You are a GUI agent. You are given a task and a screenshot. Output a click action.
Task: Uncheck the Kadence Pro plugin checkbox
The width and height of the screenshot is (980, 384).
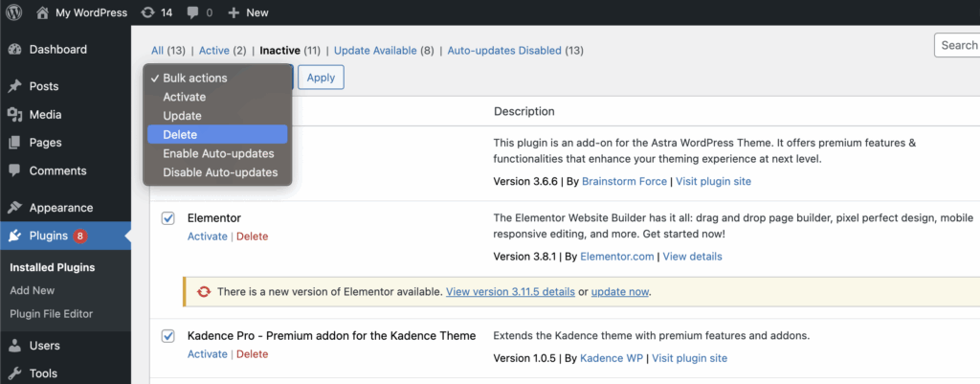167,336
